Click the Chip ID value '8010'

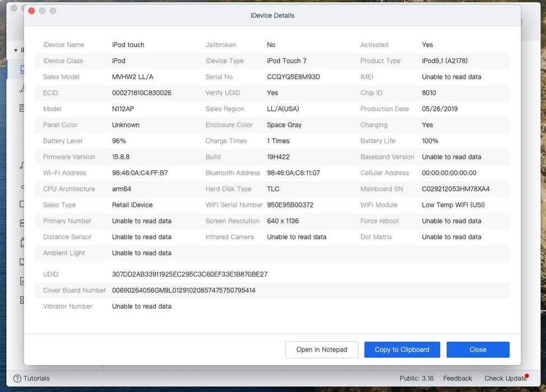click(x=429, y=93)
